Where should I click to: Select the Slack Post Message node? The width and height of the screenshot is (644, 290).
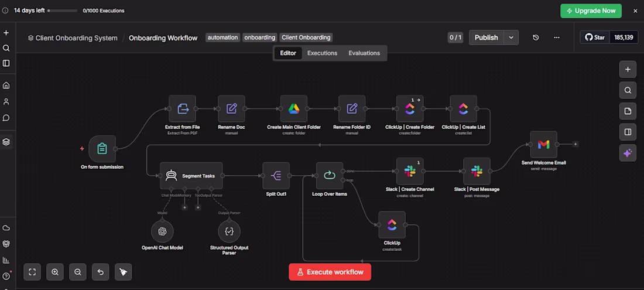(477, 171)
